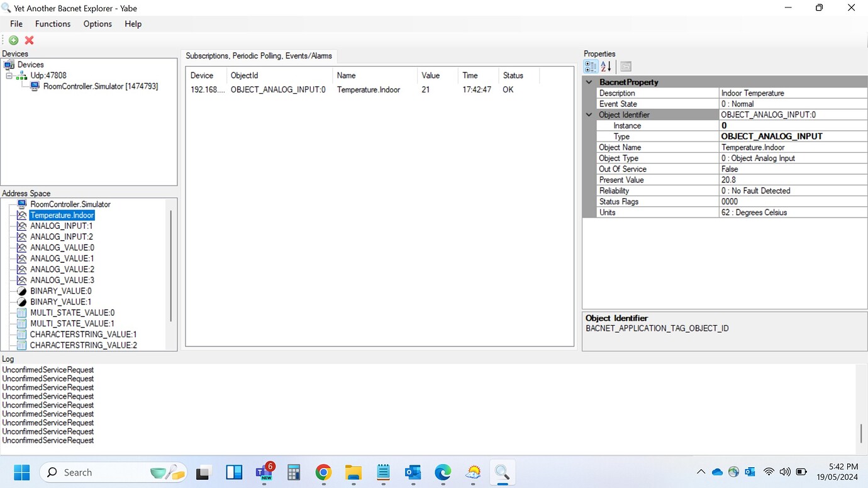The height and width of the screenshot is (488, 868).
Task: Open the Functions menu
Action: click(x=53, y=24)
